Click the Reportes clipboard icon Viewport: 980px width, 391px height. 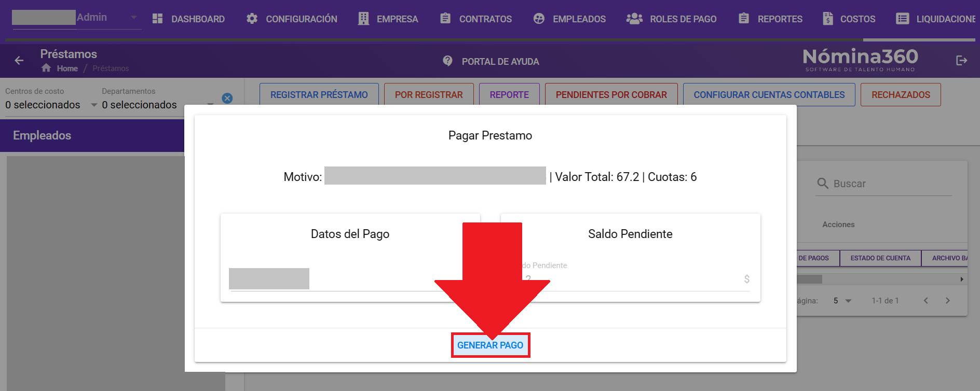[744, 19]
